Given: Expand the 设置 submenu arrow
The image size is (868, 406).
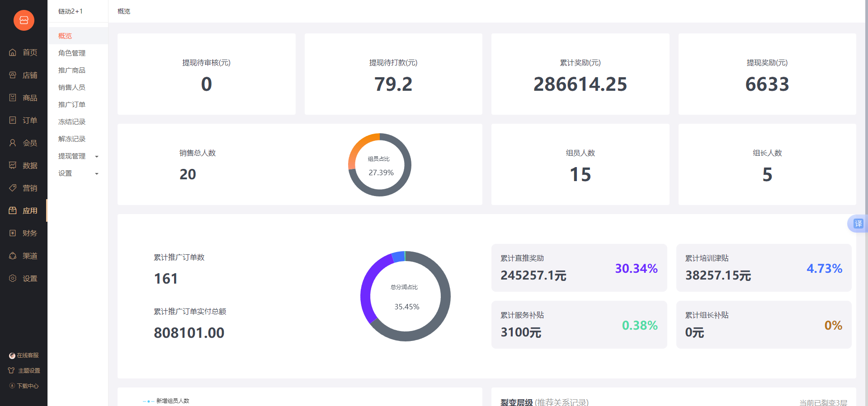Looking at the screenshot, I should tap(97, 173).
